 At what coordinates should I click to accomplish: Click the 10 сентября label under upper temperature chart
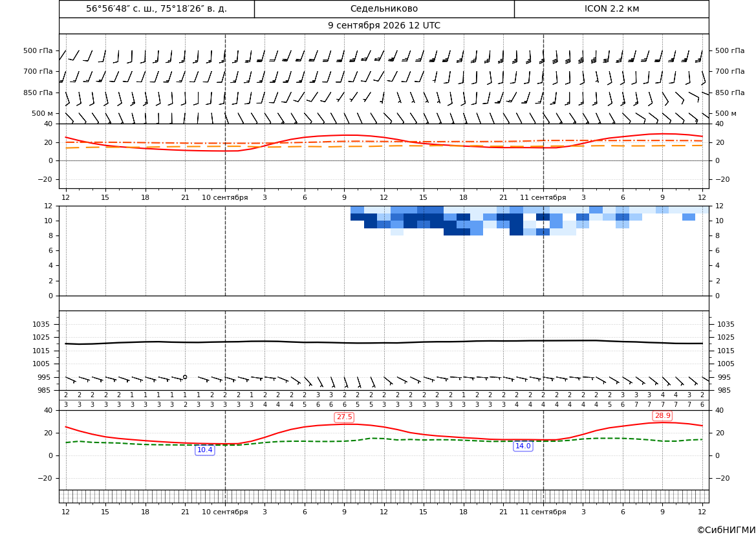(x=224, y=197)
